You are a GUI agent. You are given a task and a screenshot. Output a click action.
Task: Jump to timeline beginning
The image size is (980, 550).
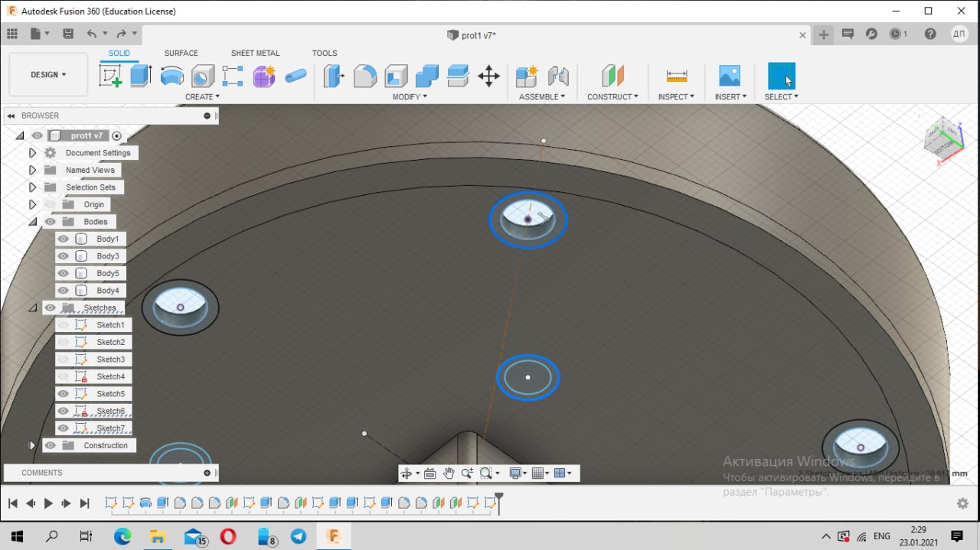pyautogui.click(x=12, y=503)
